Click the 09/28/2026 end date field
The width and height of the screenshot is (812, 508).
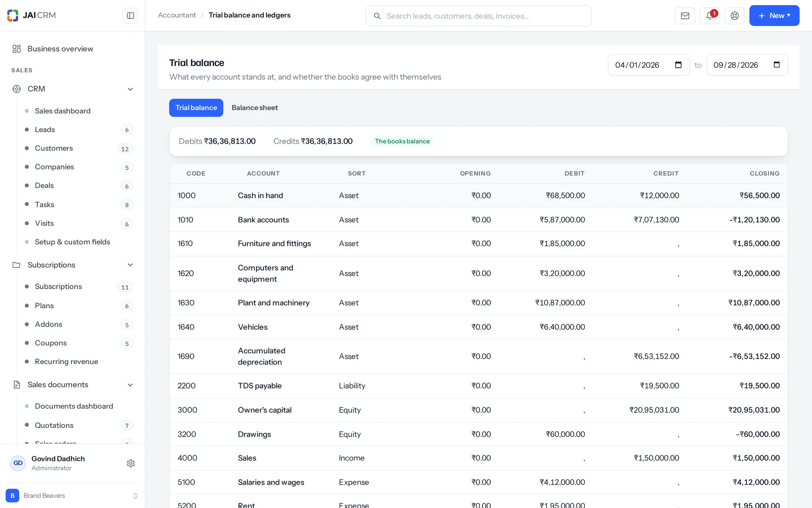(747, 65)
